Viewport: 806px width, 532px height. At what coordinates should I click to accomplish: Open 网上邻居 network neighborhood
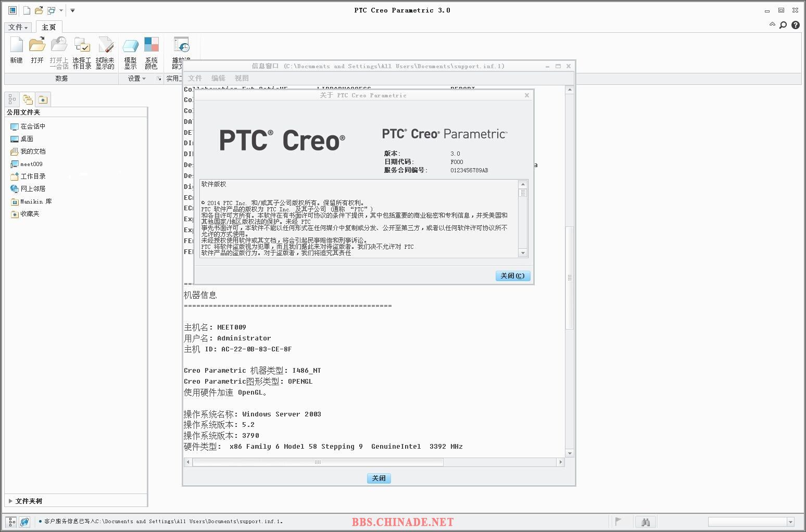pyautogui.click(x=28, y=189)
